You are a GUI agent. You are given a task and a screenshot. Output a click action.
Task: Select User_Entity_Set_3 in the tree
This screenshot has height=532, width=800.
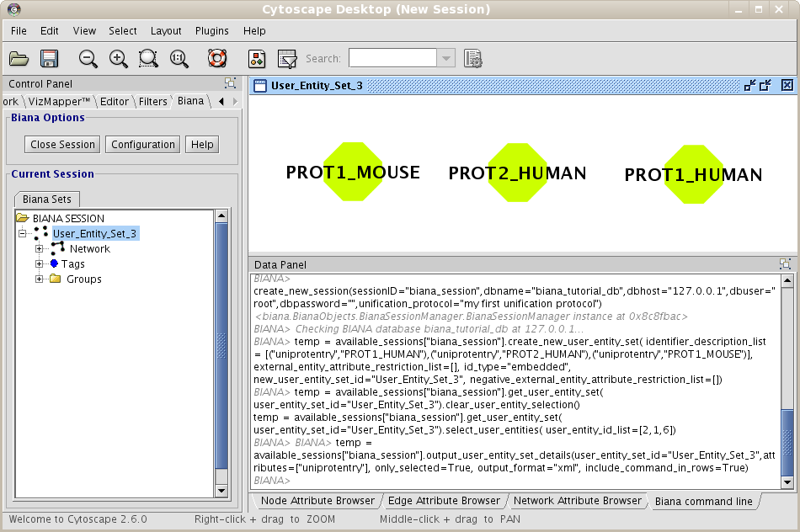[x=94, y=234]
